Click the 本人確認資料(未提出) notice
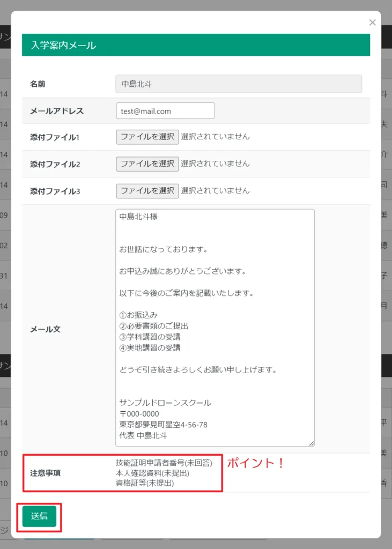The height and width of the screenshot is (549, 392). pos(152,473)
